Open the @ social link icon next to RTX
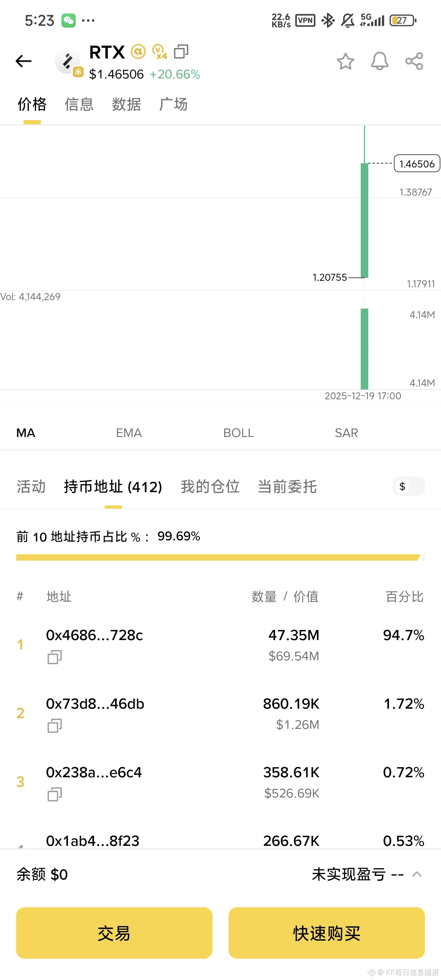This screenshot has height=980, width=441. point(138,51)
